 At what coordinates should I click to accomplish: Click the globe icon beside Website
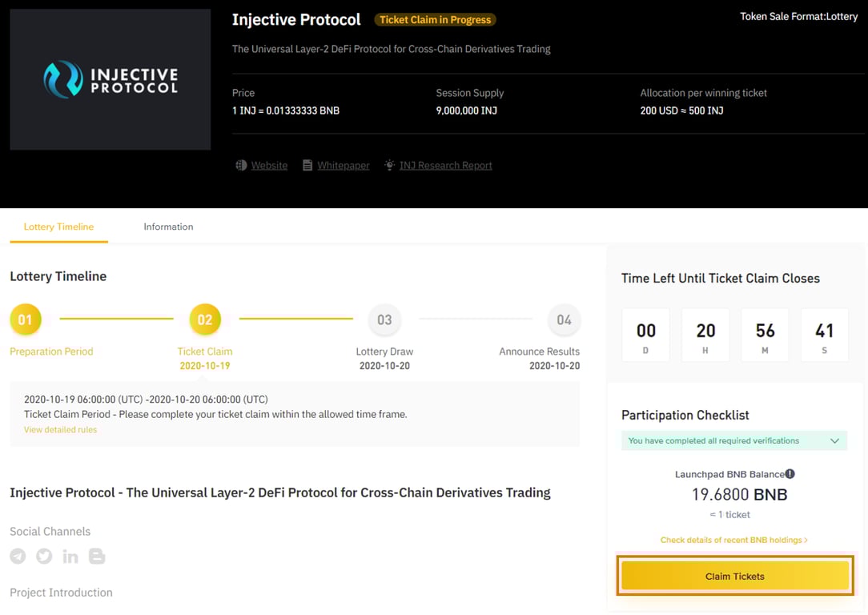click(241, 165)
